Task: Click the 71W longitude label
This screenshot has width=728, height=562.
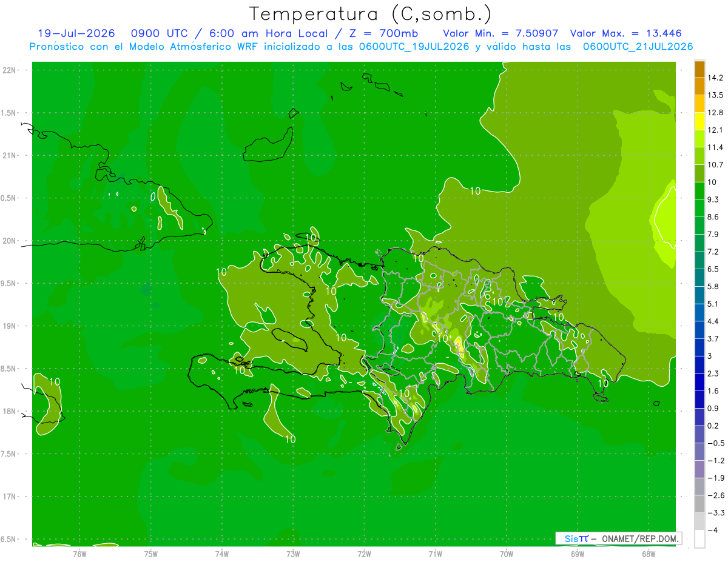Action: [x=435, y=554]
